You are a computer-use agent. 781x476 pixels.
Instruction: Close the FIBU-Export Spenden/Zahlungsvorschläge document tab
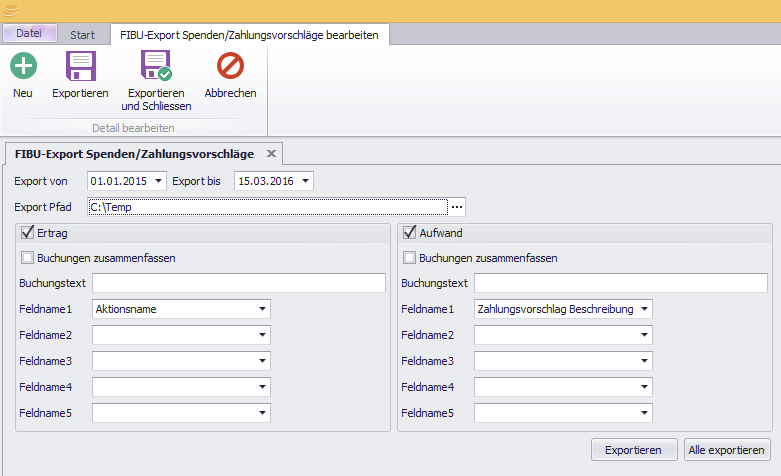271,155
